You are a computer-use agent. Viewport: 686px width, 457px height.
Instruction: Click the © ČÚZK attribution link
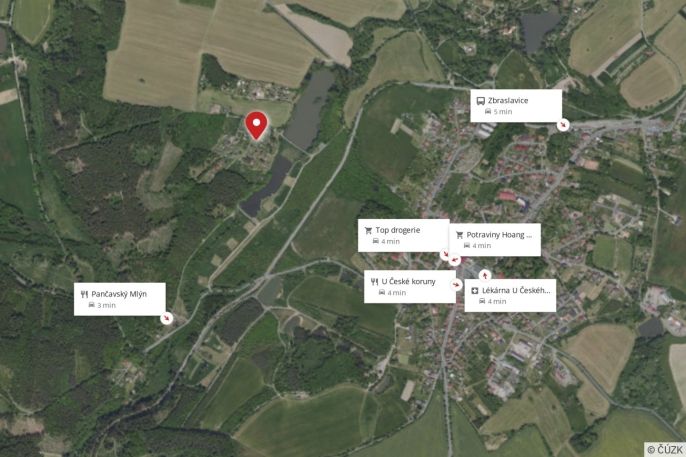(x=665, y=450)
